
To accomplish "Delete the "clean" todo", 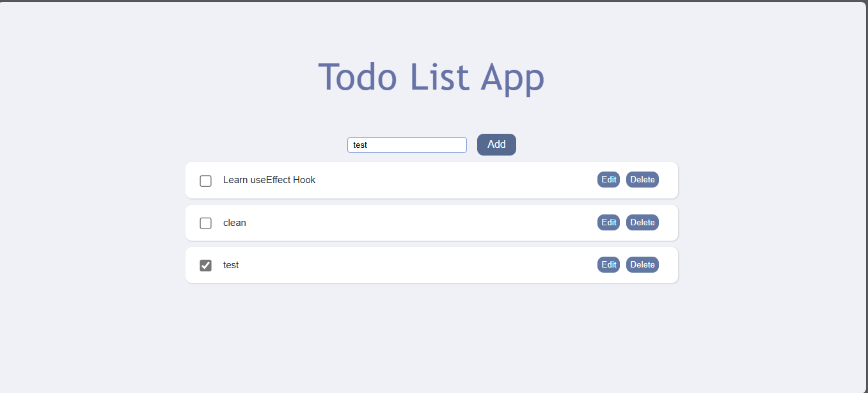I will [x=642, y=222].
